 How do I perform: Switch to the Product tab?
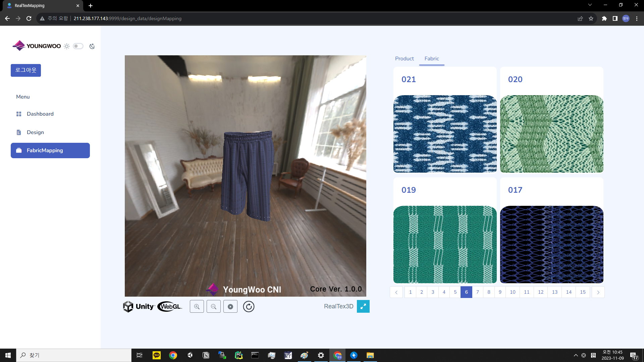(x=404, y=59)
